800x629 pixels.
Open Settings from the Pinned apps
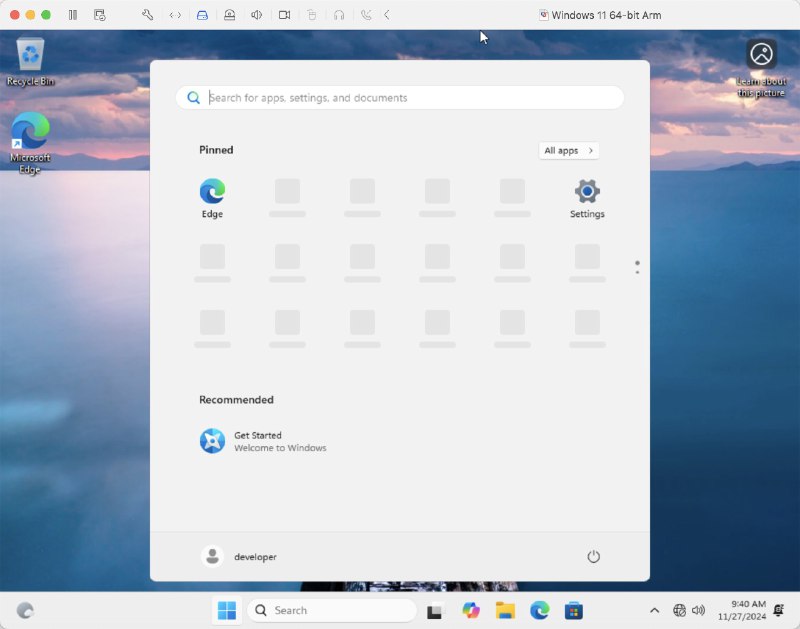[586, 190]
